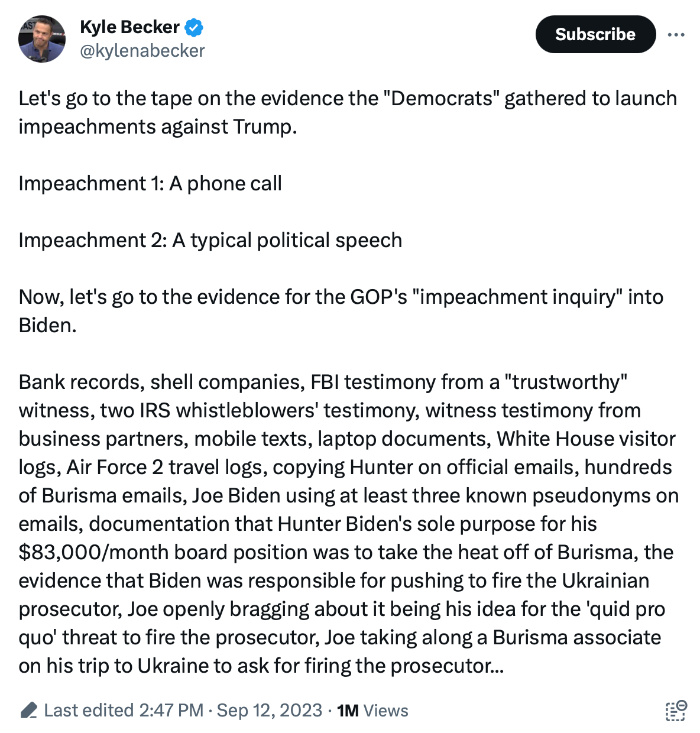The width and height of the screenshot is (700, 733).
Task: Expand the truncated text at the trailing ellipsis
Action: 498,666
